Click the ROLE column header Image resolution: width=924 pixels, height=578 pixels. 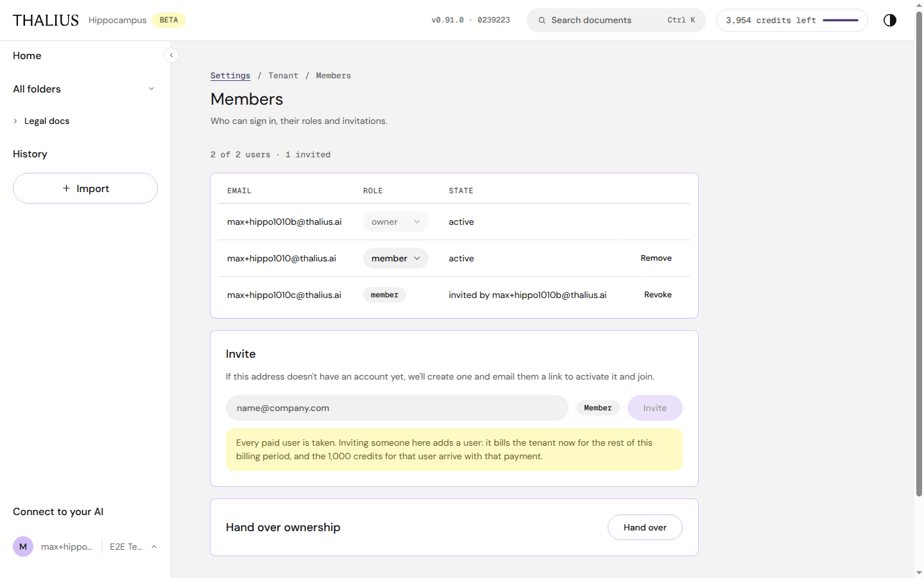point(373,191)
